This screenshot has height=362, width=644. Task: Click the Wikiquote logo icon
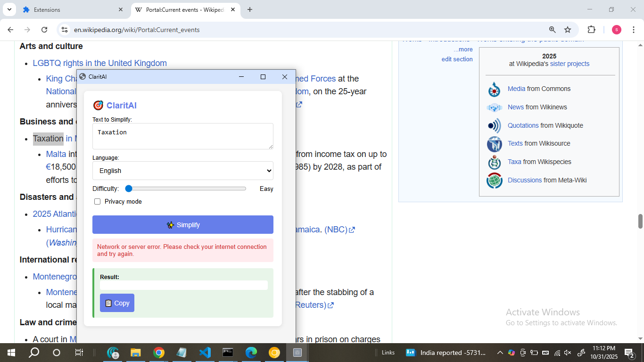tap(494, 125)
